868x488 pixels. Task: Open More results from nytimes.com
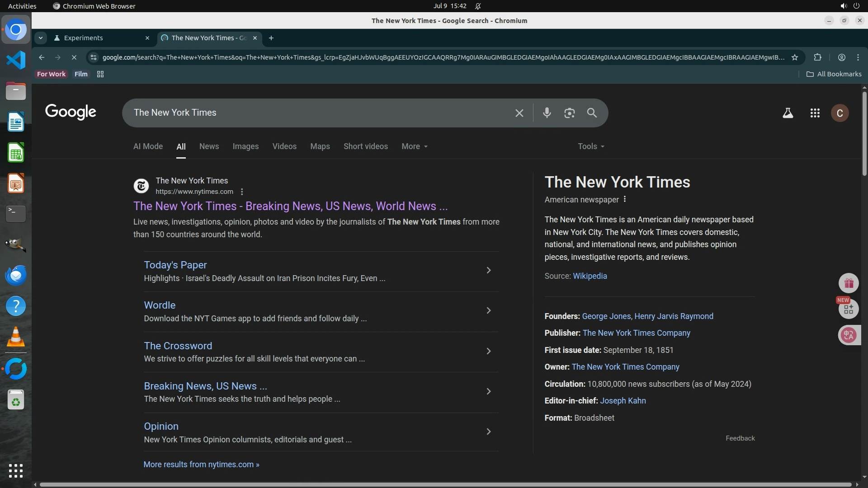(201, 465)
